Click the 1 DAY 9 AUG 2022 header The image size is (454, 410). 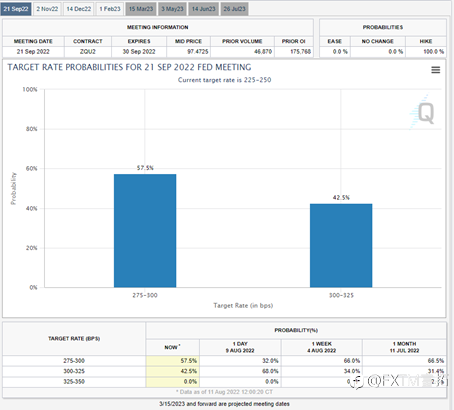(240, 347)
